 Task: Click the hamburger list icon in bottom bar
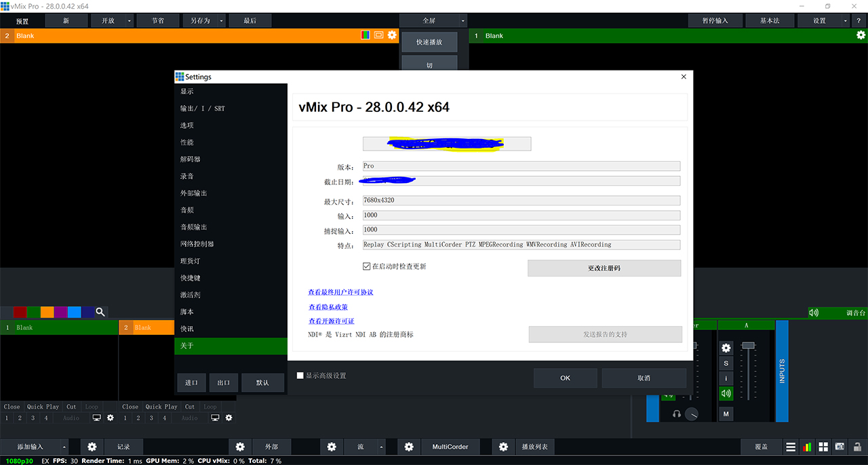tap(791, 447)
